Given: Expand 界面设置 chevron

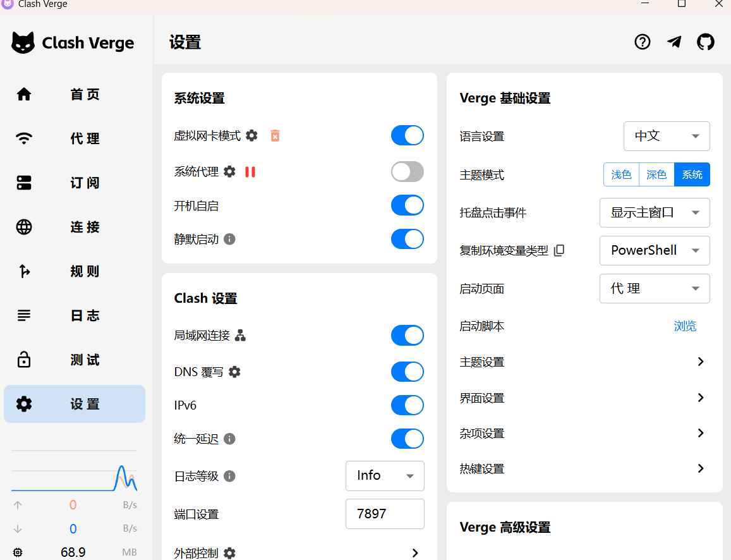Looking at the screenshot, I should [700, 398].
